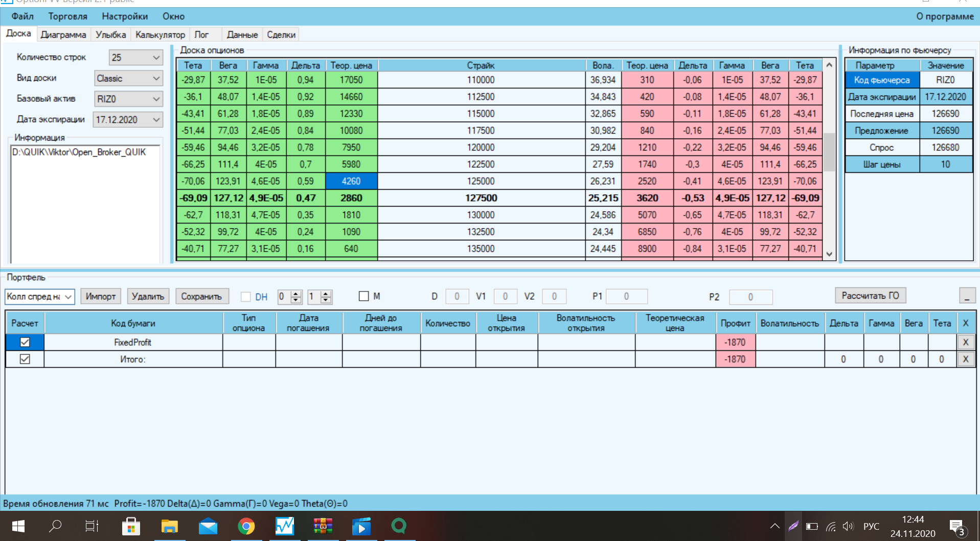Screen dimensions: 980x541
Task: Uncheck the FixedProfit row checkbox
Action: 25,342
